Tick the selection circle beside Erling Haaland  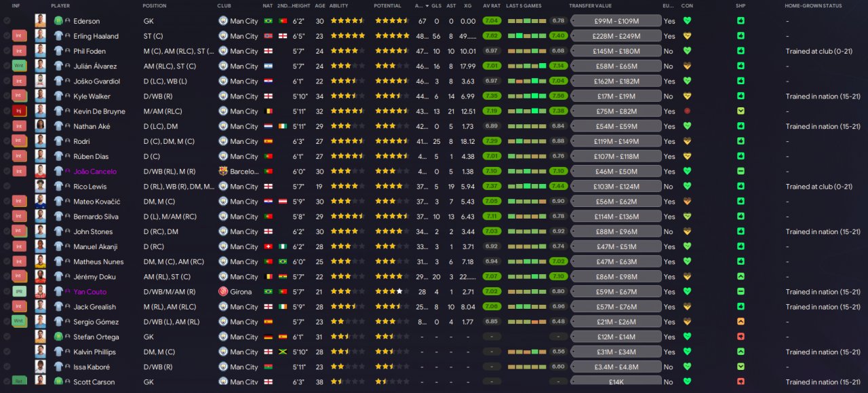point(7,36)
